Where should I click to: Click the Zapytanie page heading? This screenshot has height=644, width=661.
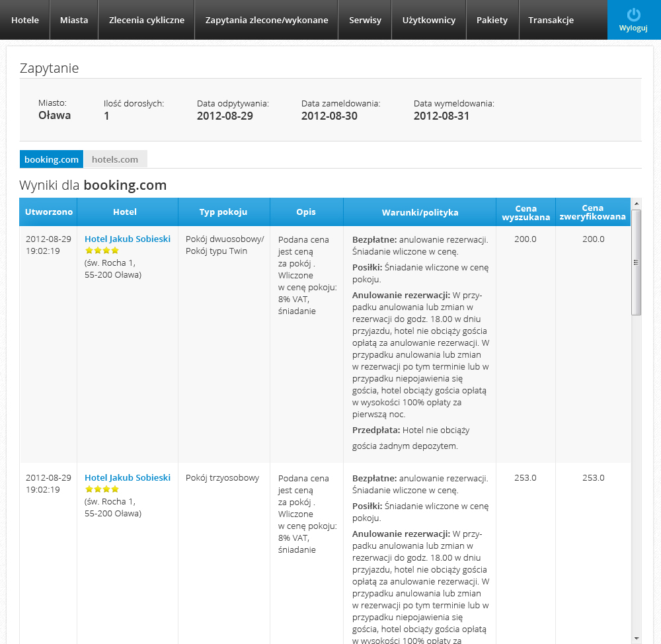[x=50, y=68]
